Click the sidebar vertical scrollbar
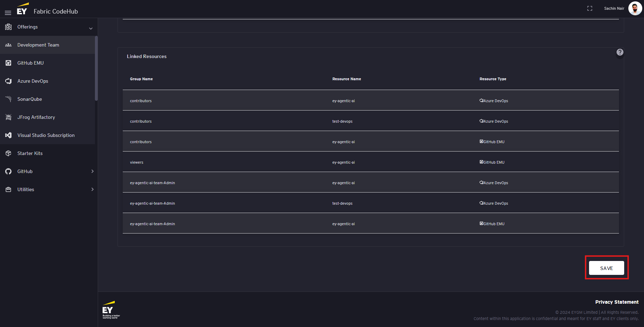 point(96,68)
